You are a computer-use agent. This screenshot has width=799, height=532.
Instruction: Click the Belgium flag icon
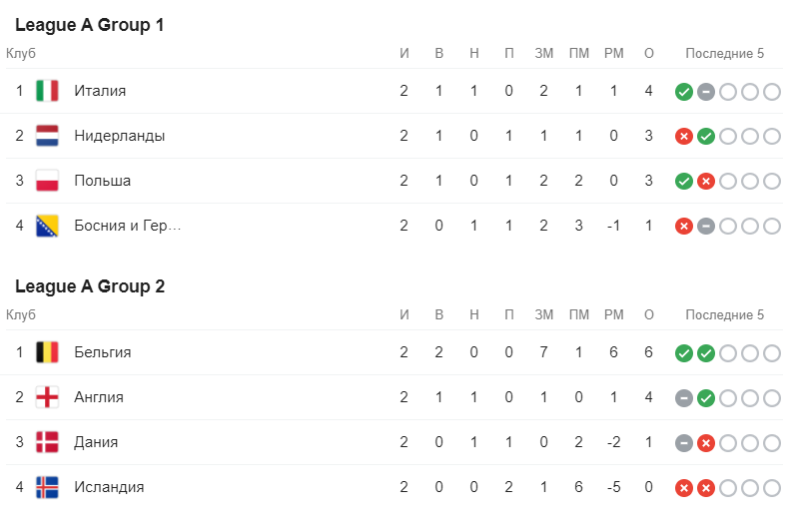47,352
